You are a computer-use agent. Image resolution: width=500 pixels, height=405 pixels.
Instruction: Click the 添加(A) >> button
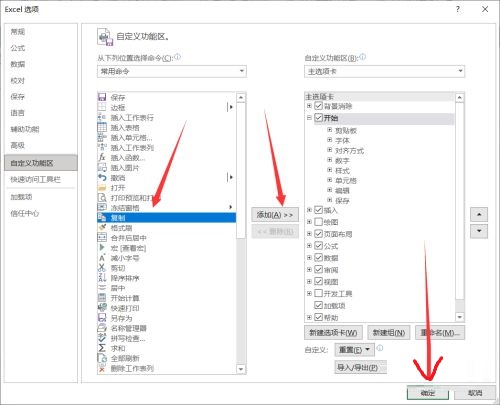(x=275, y=215)
